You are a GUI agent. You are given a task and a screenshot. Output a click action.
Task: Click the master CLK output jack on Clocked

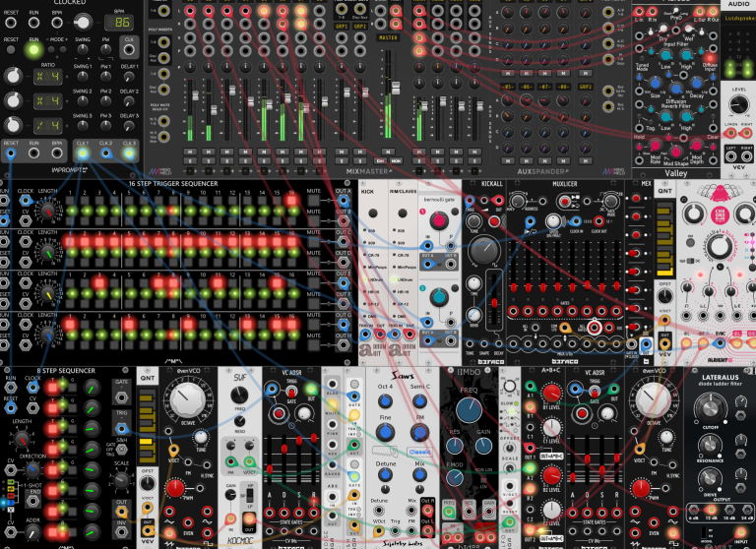[129, 49]
